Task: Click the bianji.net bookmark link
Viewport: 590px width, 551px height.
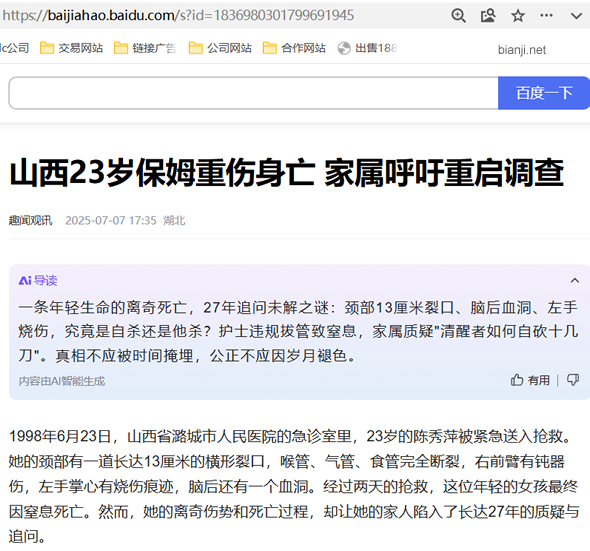Action: click(522, 50)
